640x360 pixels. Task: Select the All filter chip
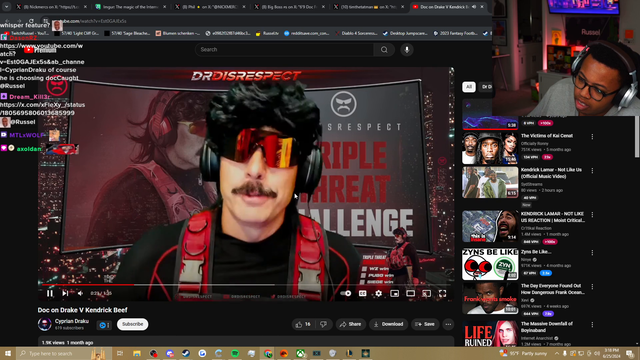coord(469,87)
